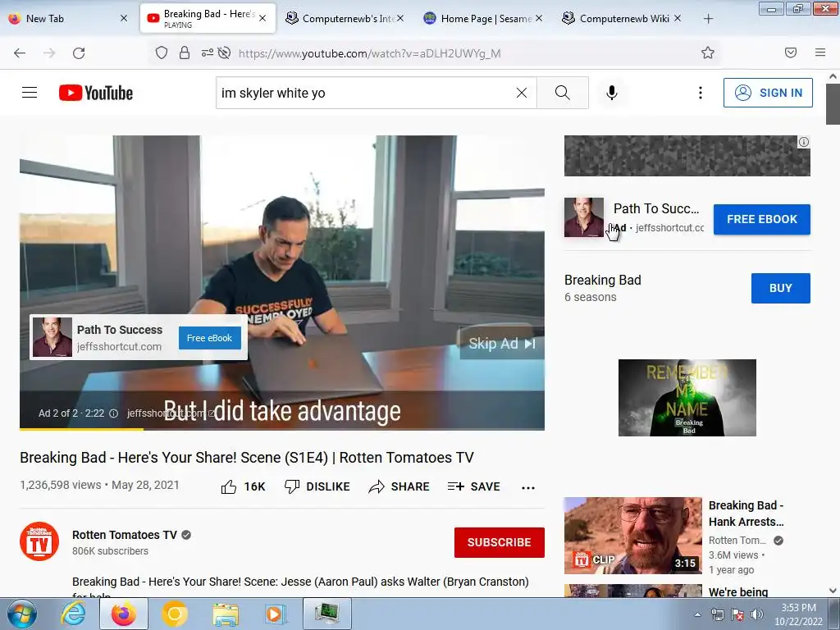Open the tracking protection shield icon

coord(162,53)
